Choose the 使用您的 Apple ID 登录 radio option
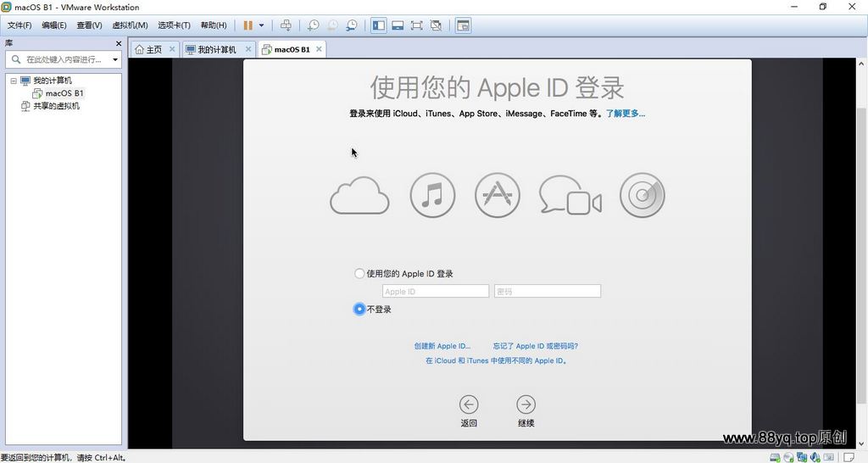 [359, 274]
